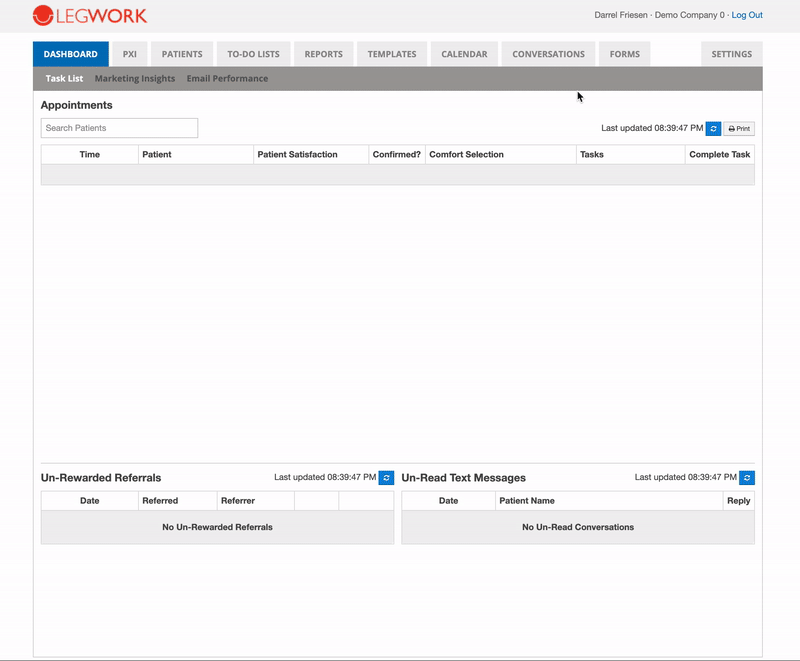Click the Tasks column header
This screenshot has height=661, width=800.
(x=631, y=155)
